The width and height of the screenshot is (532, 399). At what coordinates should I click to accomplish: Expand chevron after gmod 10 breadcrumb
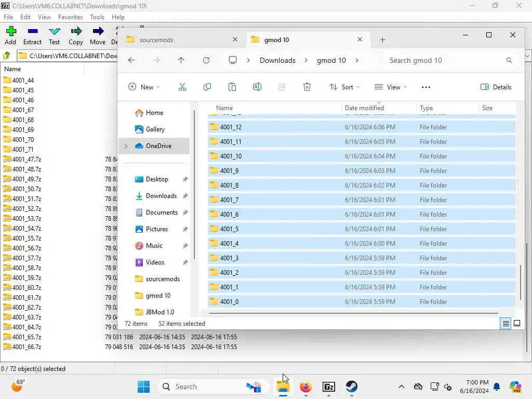pos(357,60)
